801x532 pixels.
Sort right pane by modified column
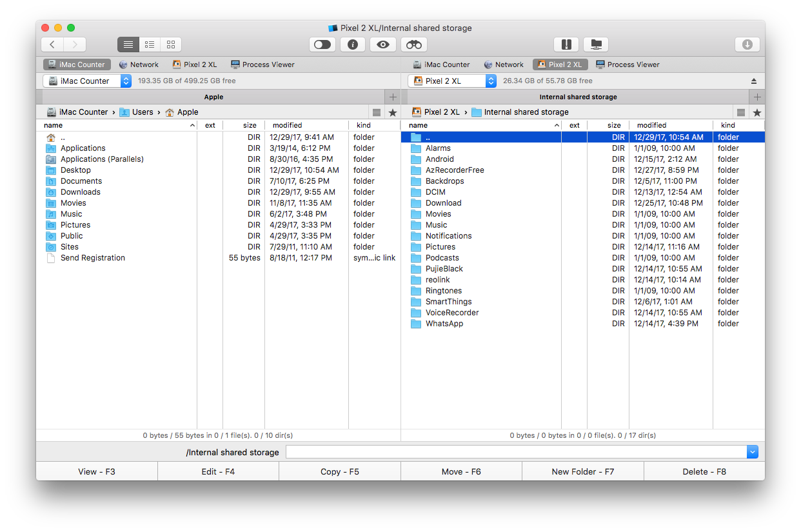pos(651,124)
